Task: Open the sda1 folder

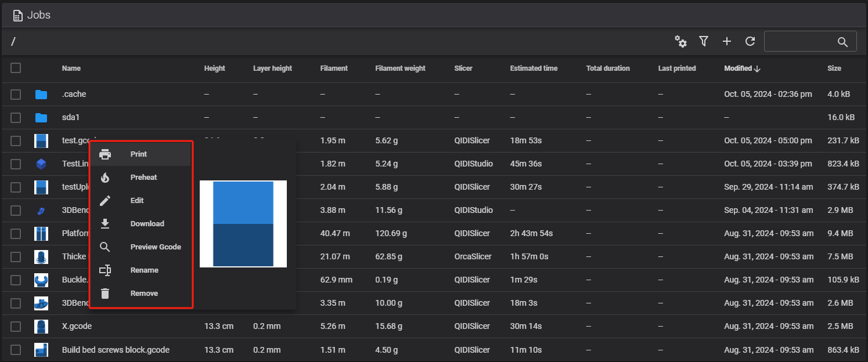Action: tap(71, 117)
